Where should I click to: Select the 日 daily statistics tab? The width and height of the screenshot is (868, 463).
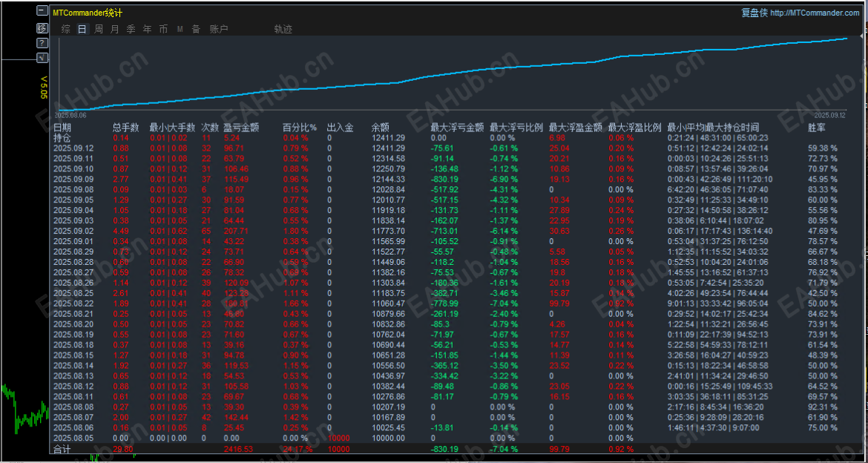(82, 30)
